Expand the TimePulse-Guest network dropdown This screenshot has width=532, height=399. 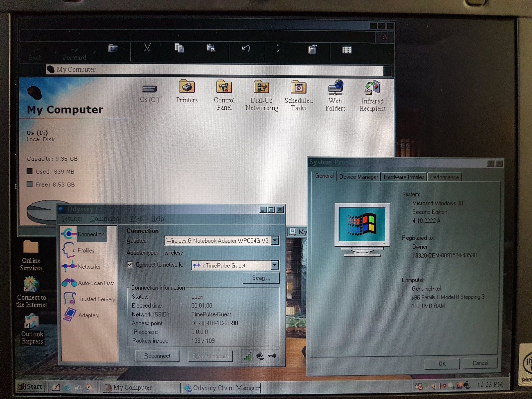point(275,265)
